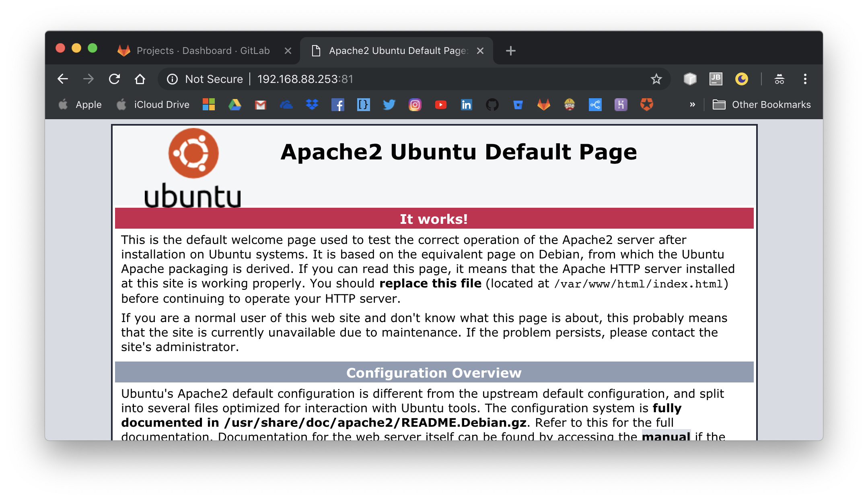Click the manual link in Configuration Overview
This screenshot has height=500, width=868.
666,436
